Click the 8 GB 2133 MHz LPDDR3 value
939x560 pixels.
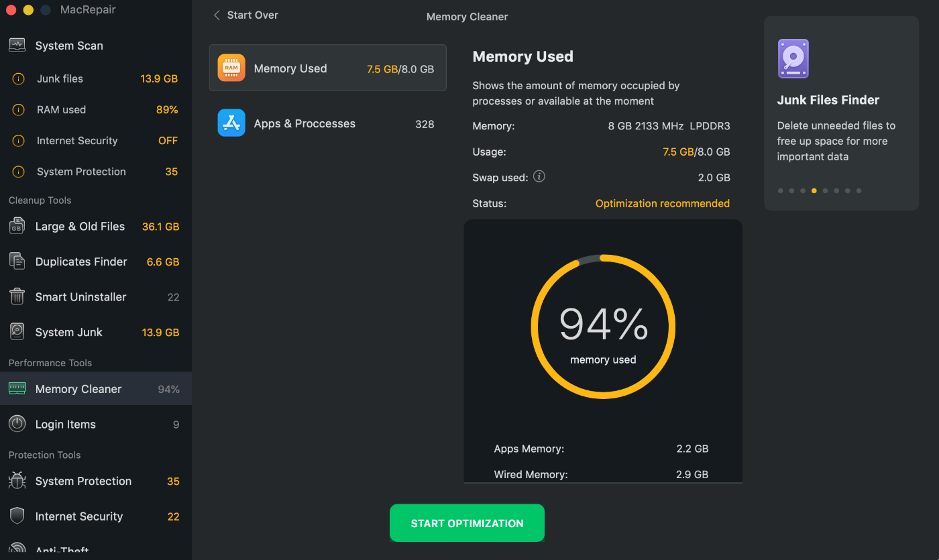click(669, 126)
